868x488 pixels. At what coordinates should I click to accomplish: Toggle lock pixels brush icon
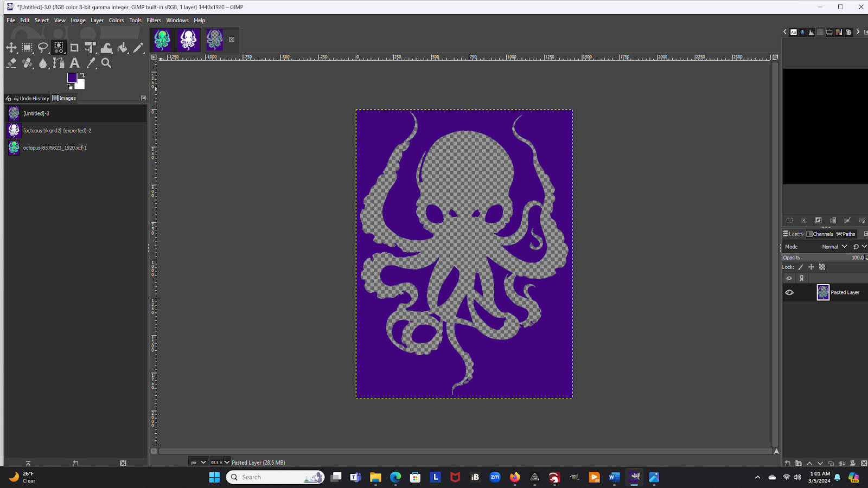(x=801, y=267)
